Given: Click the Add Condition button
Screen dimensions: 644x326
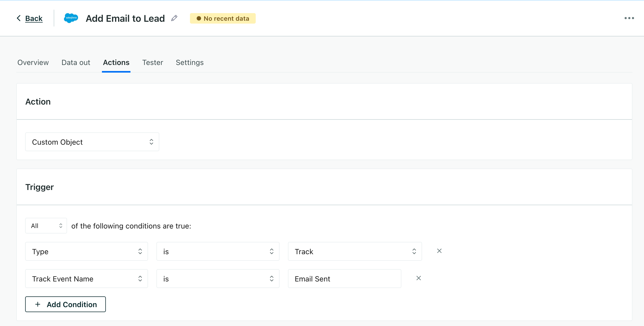Looking at the screenshot, I should click(65, 304).
